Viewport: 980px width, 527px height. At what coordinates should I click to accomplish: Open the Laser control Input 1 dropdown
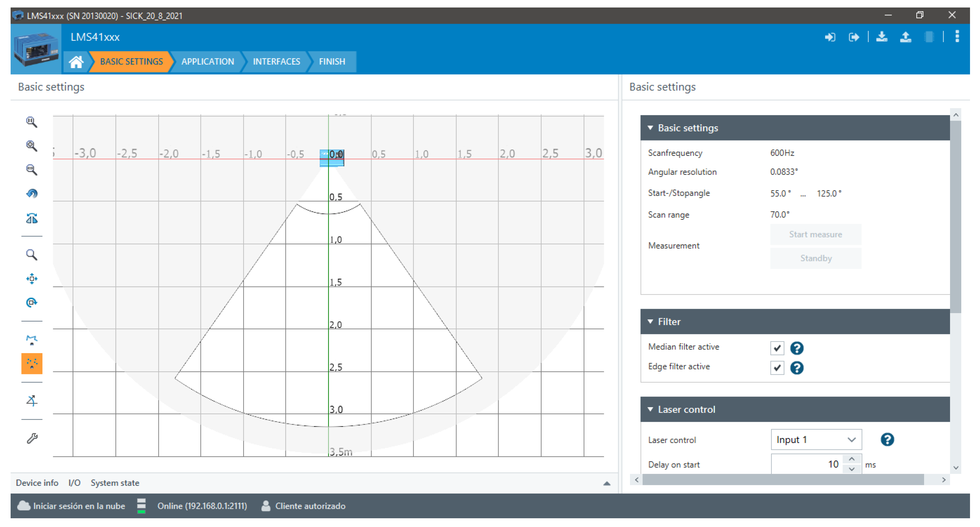816,440
